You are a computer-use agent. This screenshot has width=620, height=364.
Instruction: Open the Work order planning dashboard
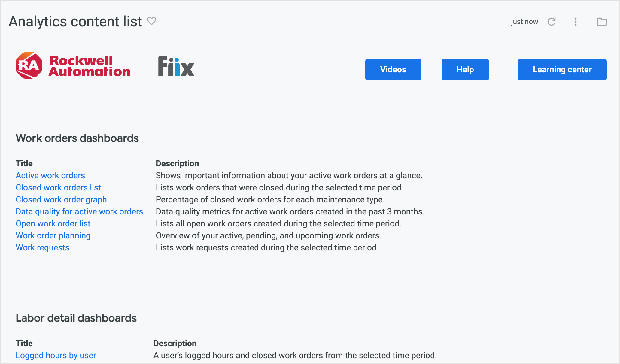(x=53, y=235)
